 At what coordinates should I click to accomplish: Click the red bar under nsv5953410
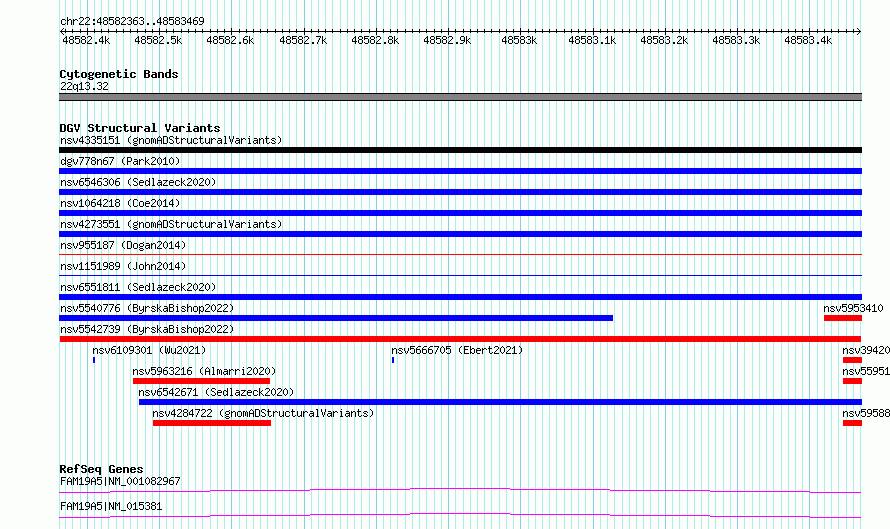coord(843,318)
